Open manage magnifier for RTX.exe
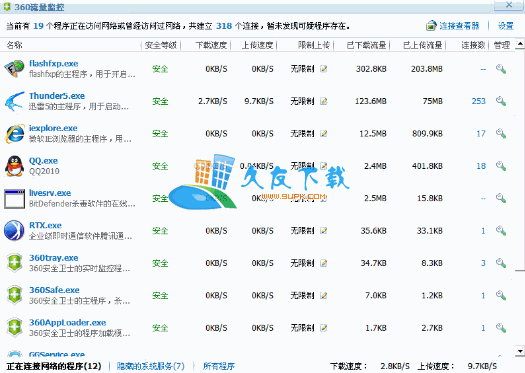The image size is (525, 373). tap(501, 231)
